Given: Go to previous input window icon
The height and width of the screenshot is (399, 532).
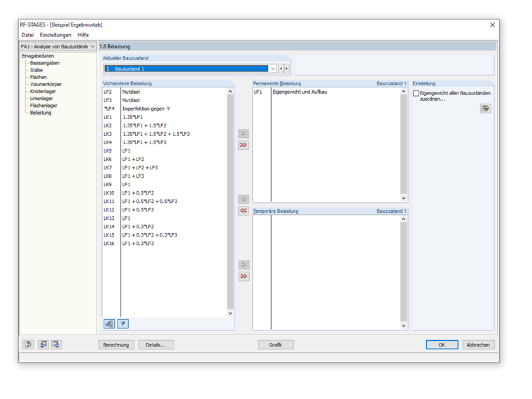Looking at the screenshot, I should point(43,344).
